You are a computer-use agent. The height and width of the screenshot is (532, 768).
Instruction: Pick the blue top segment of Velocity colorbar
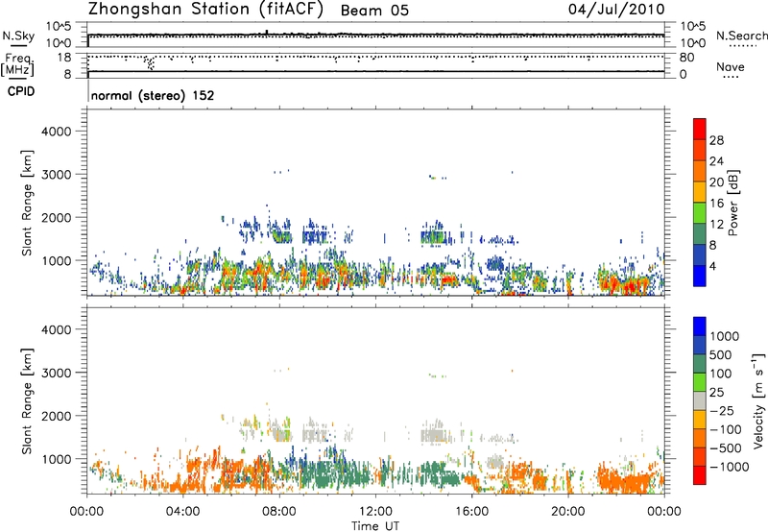click(x=700, y=326)
